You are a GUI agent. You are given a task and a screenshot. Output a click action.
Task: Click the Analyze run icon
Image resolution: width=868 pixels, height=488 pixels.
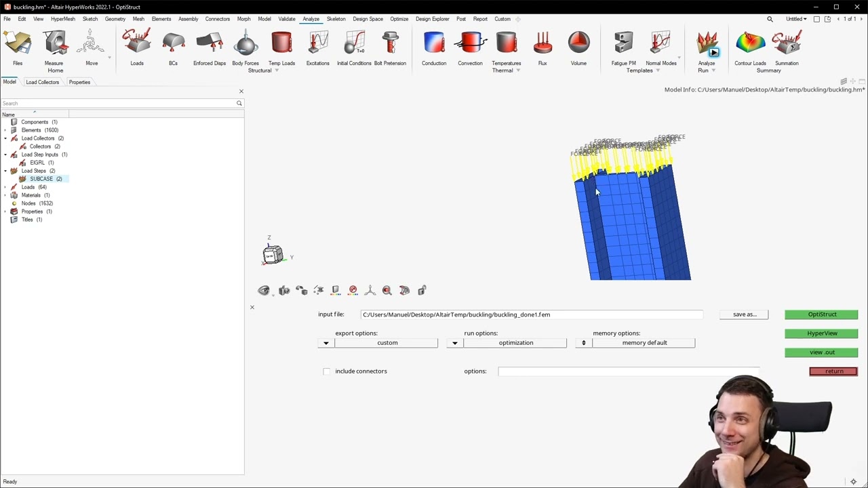click(x=707, y=45)
